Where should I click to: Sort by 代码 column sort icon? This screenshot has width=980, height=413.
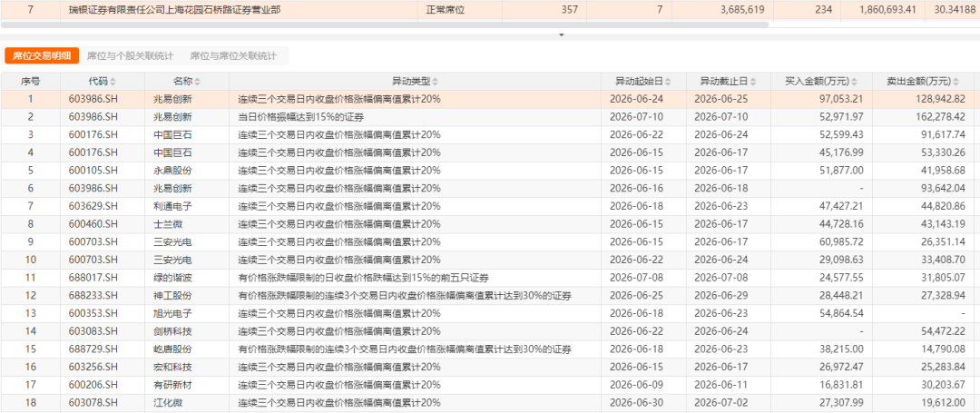point(113,82)
